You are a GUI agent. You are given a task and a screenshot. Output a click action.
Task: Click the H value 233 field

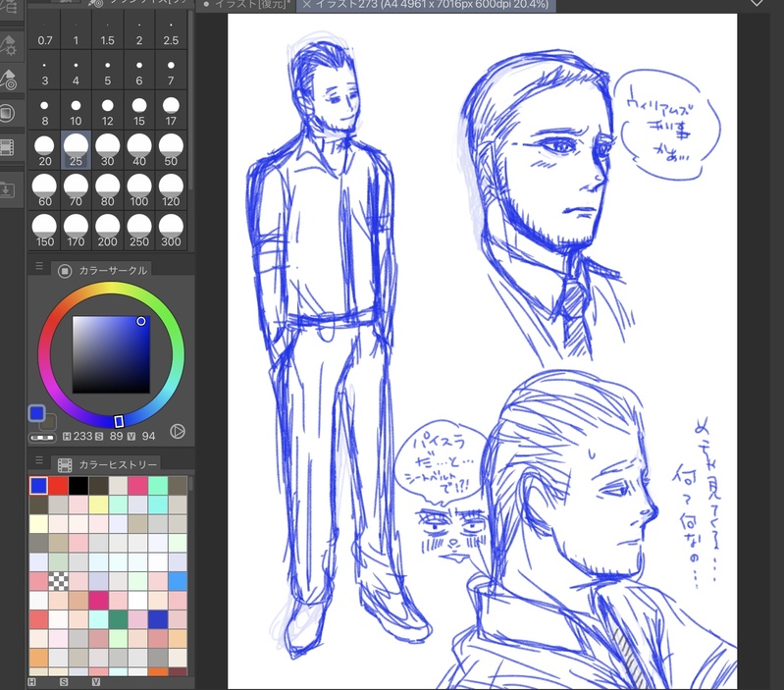coord(83,436)
